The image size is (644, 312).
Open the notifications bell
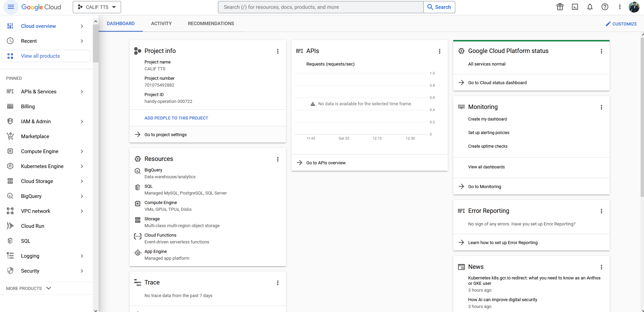590,7
